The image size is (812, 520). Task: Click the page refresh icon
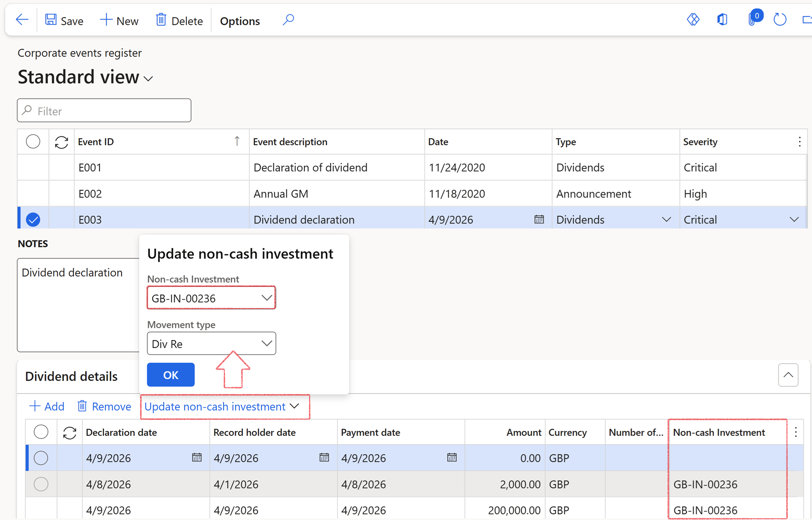780,19
